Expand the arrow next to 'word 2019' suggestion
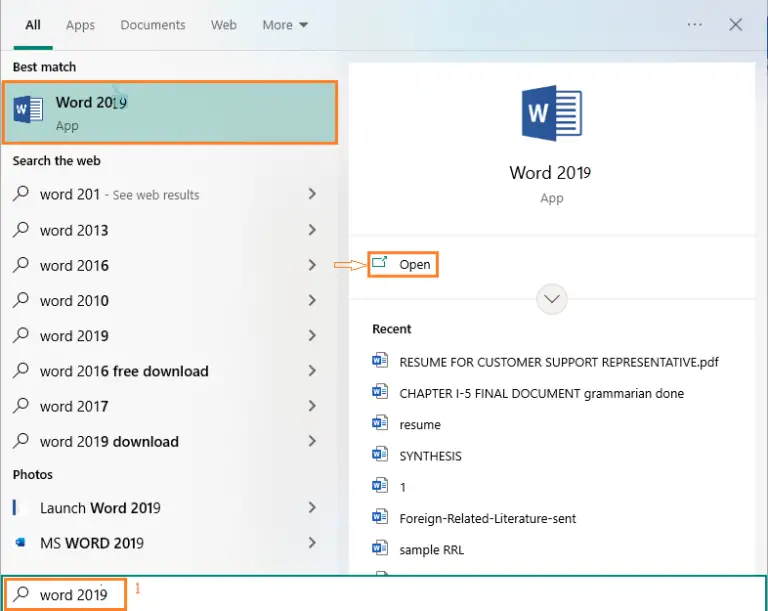The height and width of the screenshot is (611, 768). pyautogui.click(x=312, y=336)
